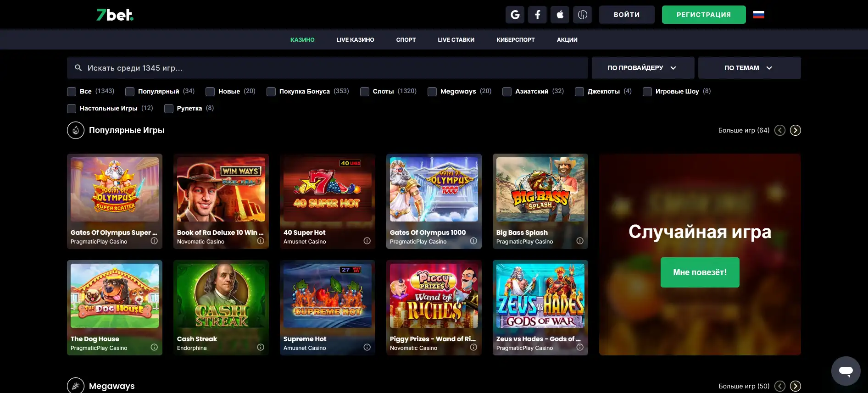Show info for 40 Super Hot
This screenshot has height=393, width=868.
tap(367, 241)
